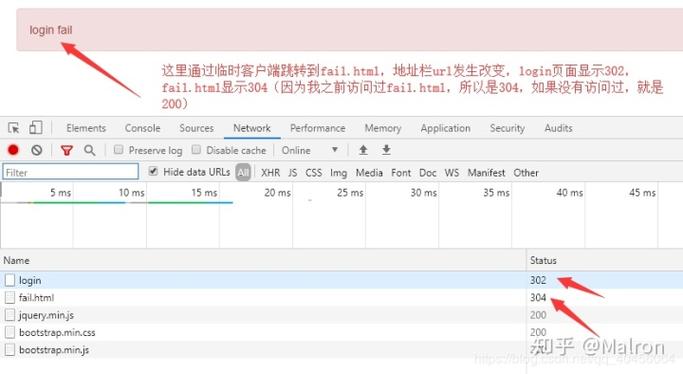Click the file icon beside jquery.min.js
This screenshot has width=683, height=374.
point(10,315)
